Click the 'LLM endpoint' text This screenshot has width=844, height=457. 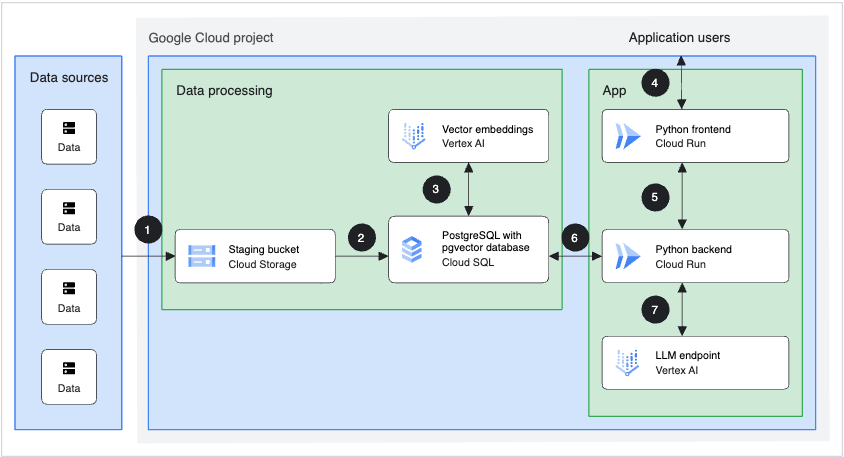(x=688, y=356)
